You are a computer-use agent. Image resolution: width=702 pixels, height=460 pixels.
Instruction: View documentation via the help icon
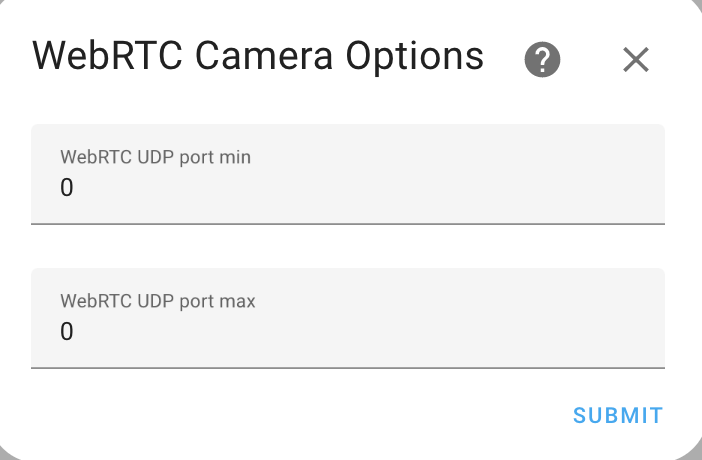542,60
